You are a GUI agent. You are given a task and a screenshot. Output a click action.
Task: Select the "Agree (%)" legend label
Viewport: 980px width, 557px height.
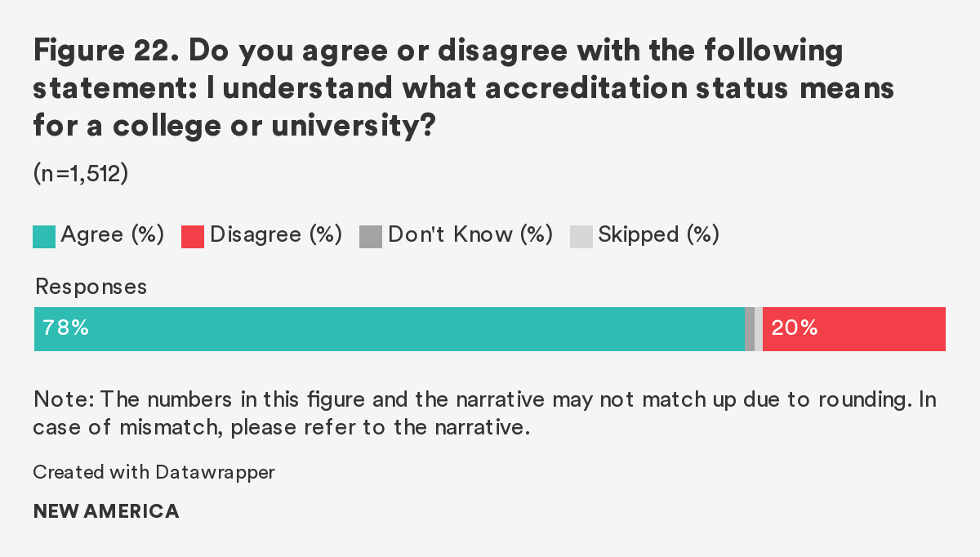tap(113, 235)
